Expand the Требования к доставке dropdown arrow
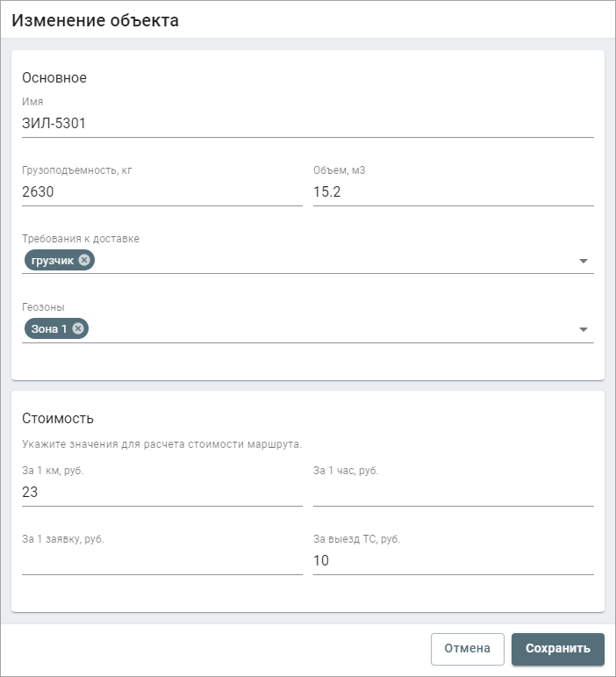 pyautogui.click(x=584, y=261)
